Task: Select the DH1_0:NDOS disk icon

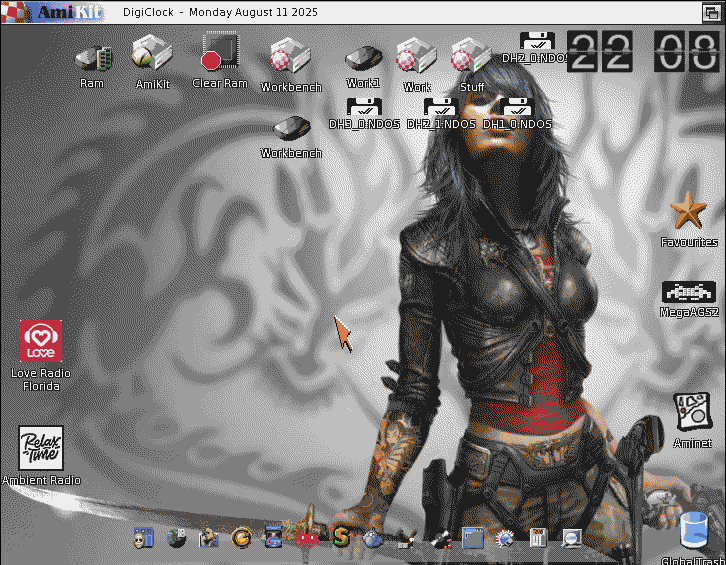Action: point(518,107)
